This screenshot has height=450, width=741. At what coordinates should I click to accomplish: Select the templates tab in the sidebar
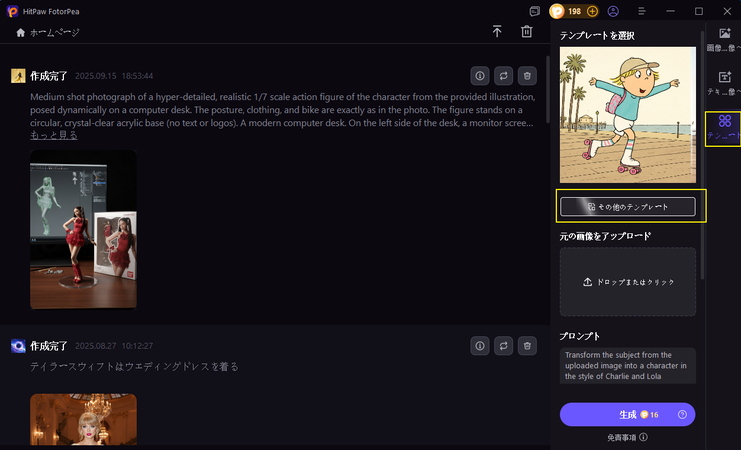[x=723, y=127]
